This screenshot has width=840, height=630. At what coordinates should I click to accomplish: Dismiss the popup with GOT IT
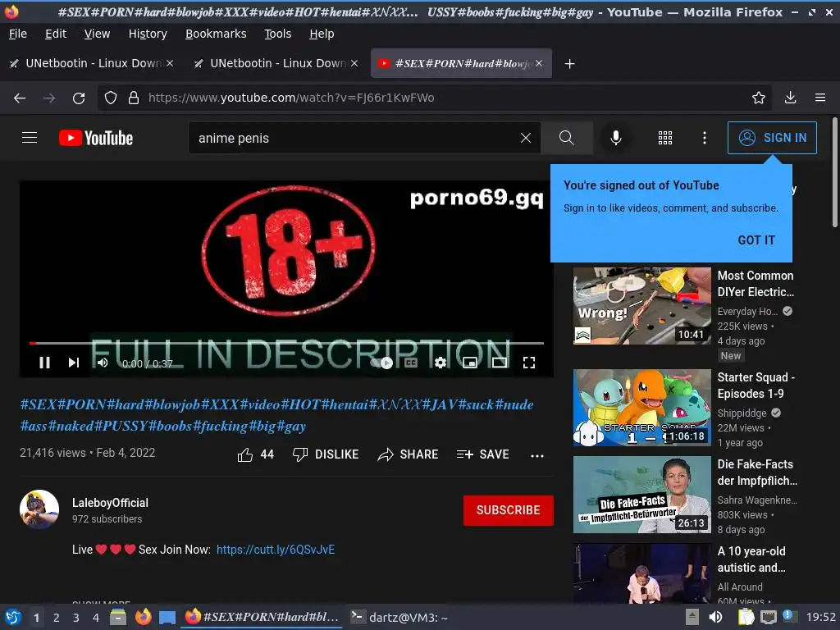tap(756, 240)
